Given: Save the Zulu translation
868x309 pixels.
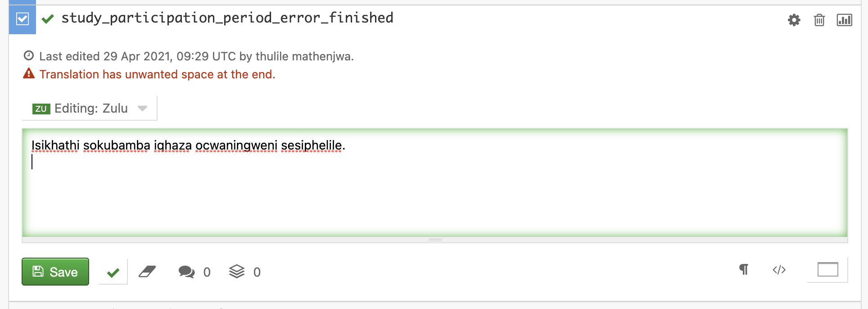Looking at the screenshot, I should tap(55, 272).
